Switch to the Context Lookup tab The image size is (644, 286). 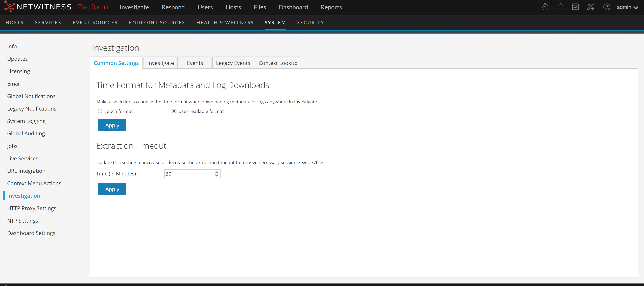coord(278,63)
